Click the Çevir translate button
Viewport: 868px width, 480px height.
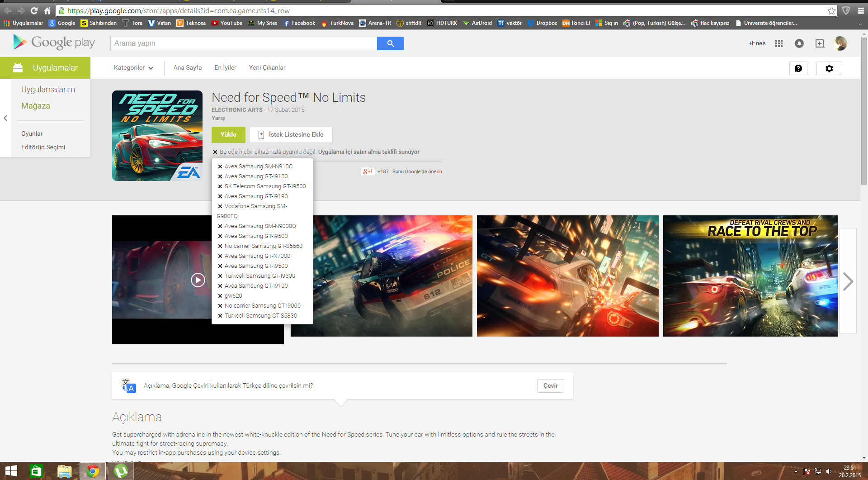551,386
